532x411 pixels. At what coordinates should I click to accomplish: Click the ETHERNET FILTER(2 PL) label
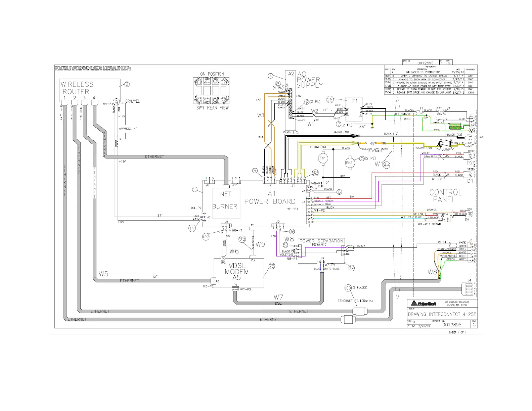click(x=355, y=301)
